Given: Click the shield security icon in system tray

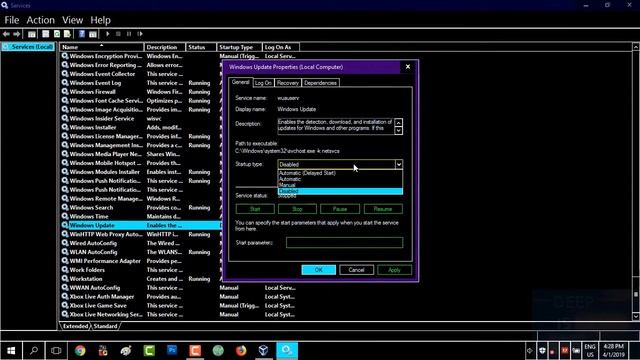Looking at the screenshot, I should [x=542, y=351].
